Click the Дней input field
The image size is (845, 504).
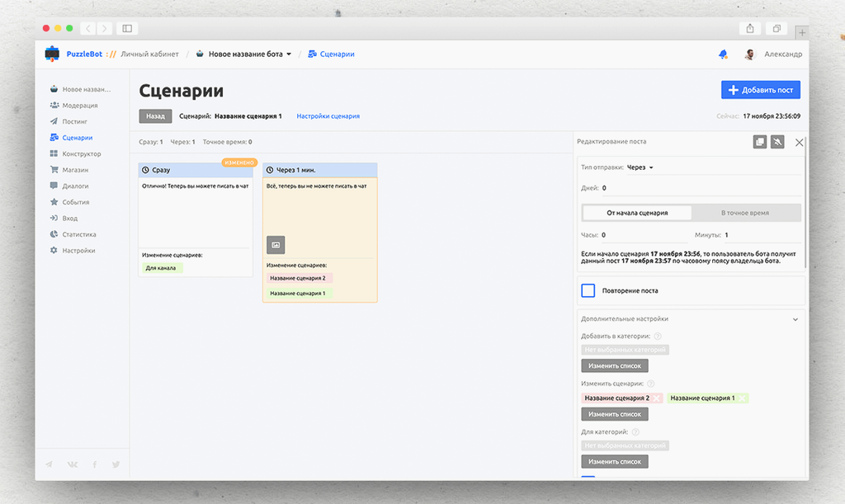(701, 188)
